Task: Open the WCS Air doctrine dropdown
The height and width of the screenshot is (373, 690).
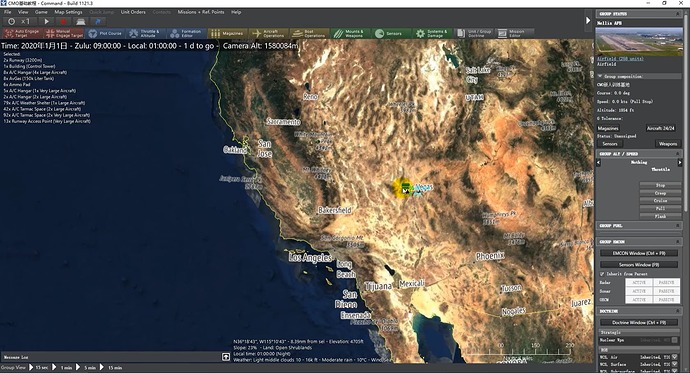Action: click(x=675, y=357)
